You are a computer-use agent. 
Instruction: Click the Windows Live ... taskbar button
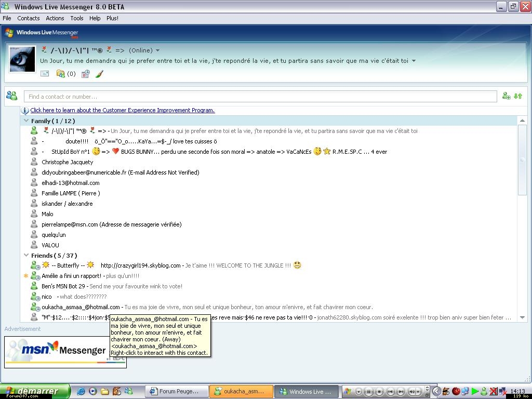point(306,391)
